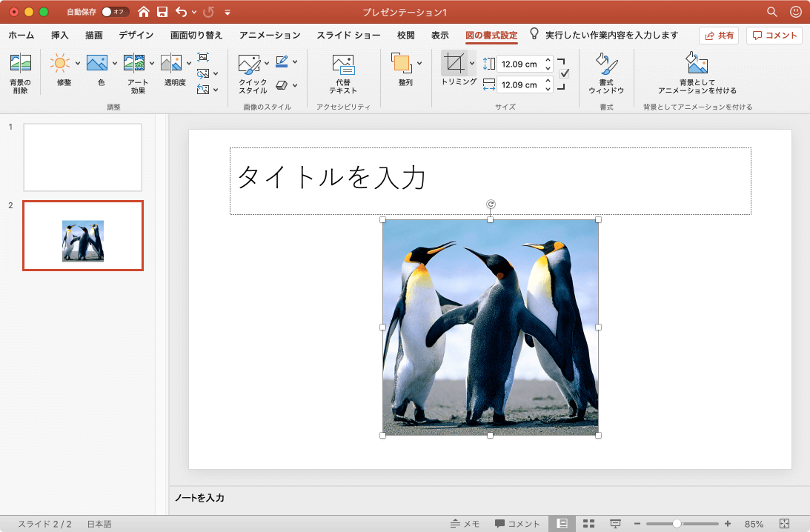The image size is (810, 532).
Task: Switch to the Insert (挿入) tab
Action: point(60,35)
